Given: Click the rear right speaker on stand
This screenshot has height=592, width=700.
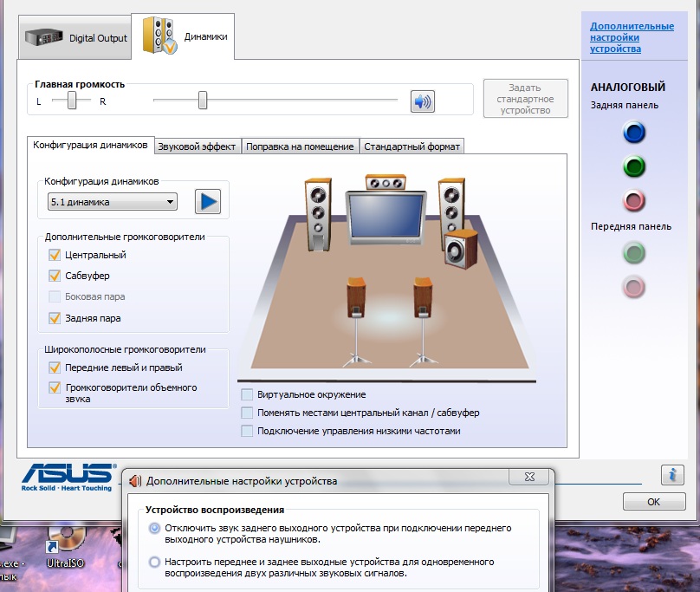Looking at the screenshot, I should 423,322.
